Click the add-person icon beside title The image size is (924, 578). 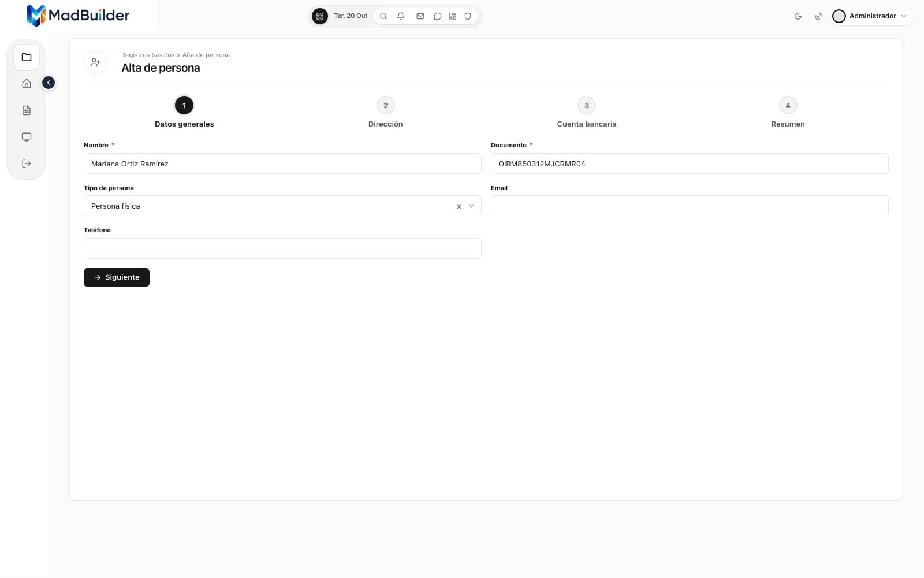tap(95, 62)
